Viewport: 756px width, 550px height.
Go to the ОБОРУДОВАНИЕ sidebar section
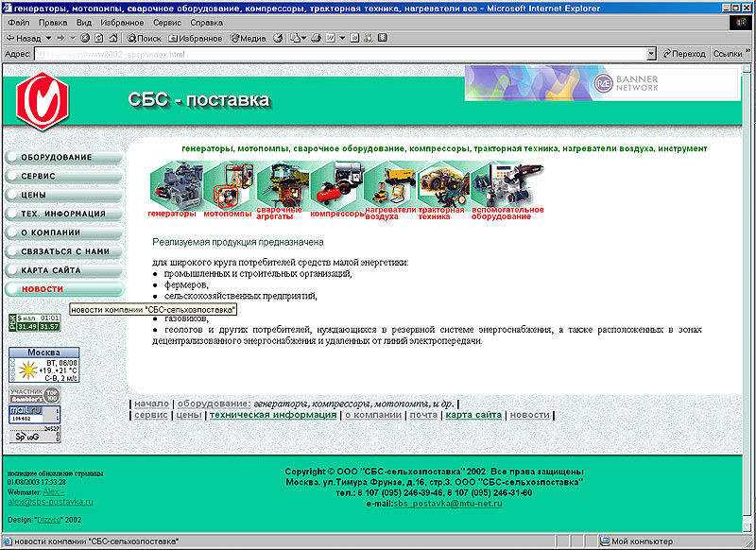pyautogui.click(x=63, y=157)
